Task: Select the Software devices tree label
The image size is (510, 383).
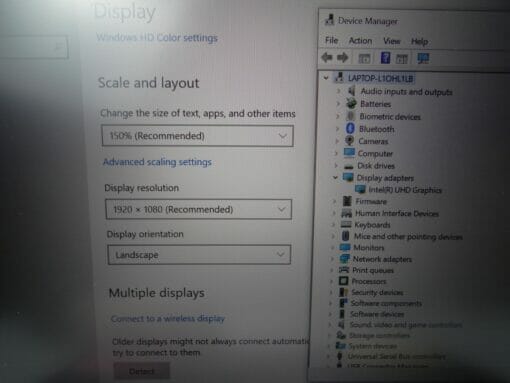Action: pyautogui.click(x=377, y=314)
